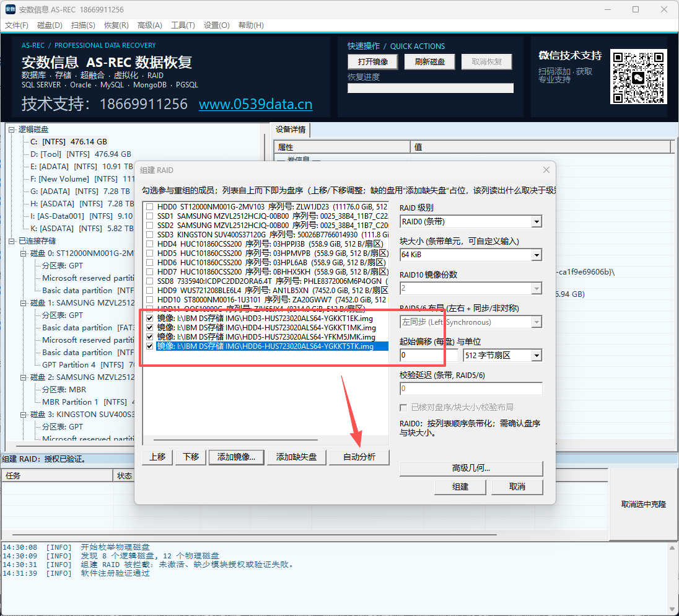Collapse the 已连接存储 tree node
The width and height of the screenshot is (679, 616).
(12, 241)
